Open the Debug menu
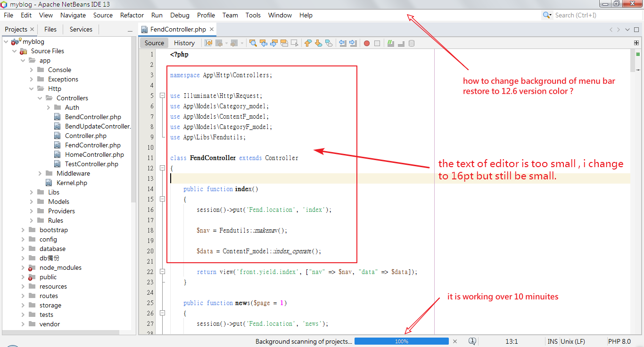The height and width of the screenshot is (347, 644). click(x=180, y=15)
